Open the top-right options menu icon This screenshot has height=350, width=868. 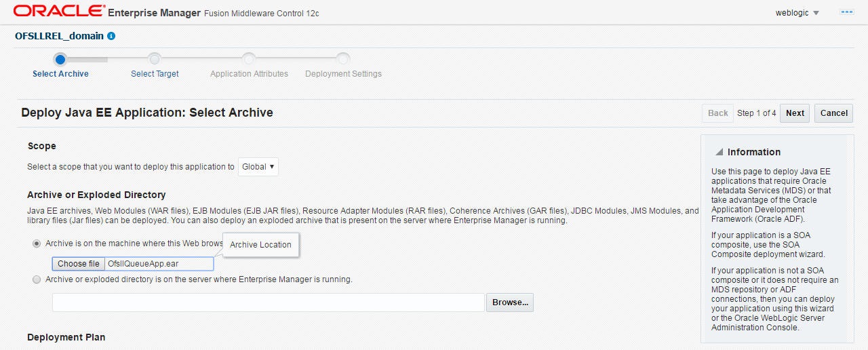pos(846,12)
